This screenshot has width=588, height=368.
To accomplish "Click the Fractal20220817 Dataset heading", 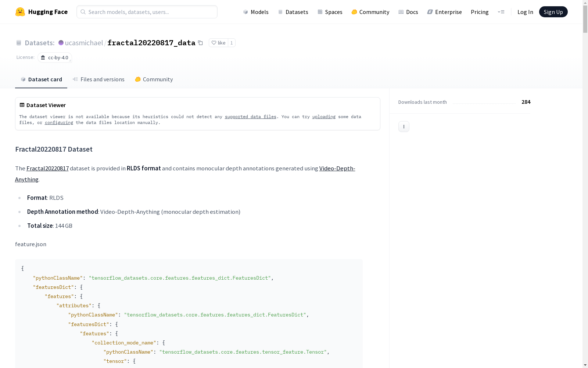I will coord(54,149).
